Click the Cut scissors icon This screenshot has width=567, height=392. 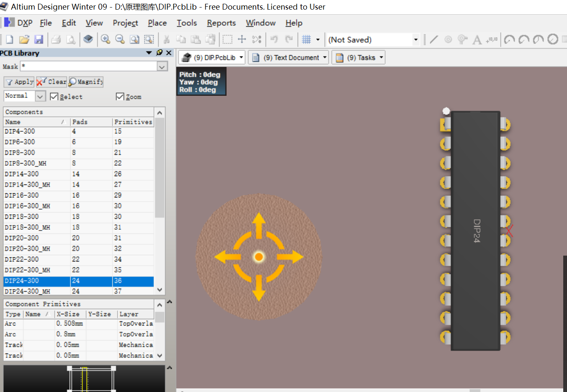click(166, 39)
